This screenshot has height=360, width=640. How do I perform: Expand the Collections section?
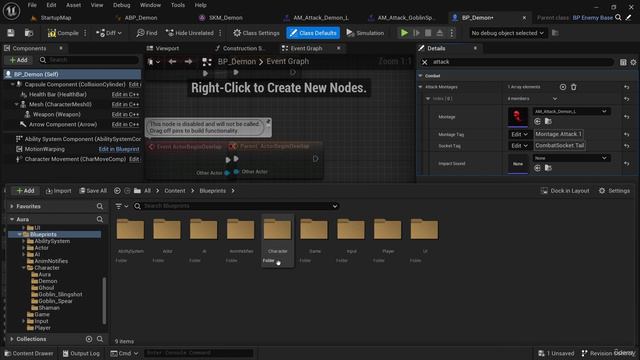click(x=12, y=339)
